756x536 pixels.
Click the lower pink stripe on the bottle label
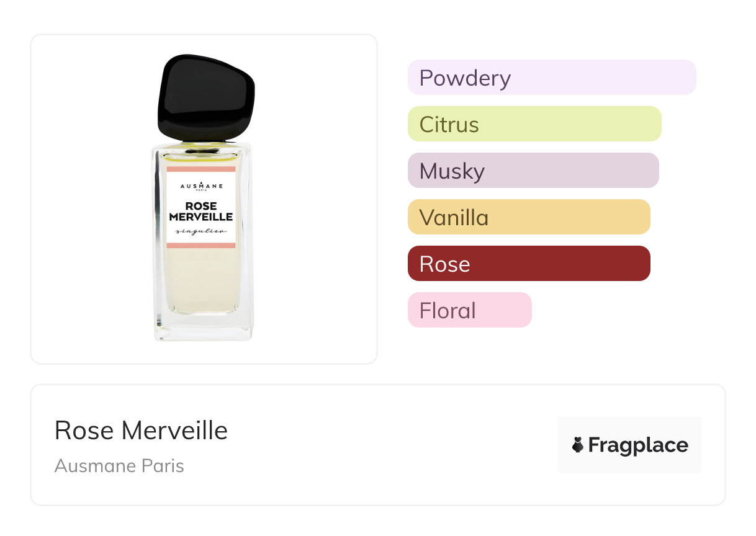[x=201, y=246]
